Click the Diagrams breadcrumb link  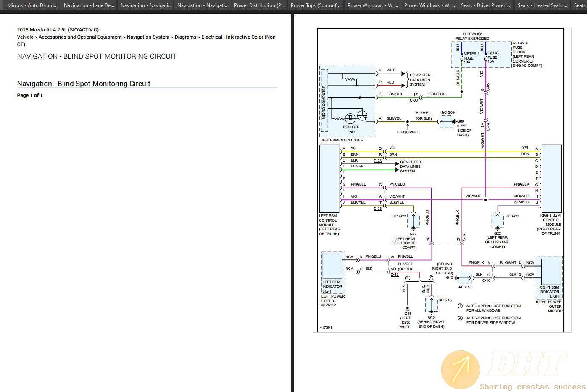pos(185,37)
